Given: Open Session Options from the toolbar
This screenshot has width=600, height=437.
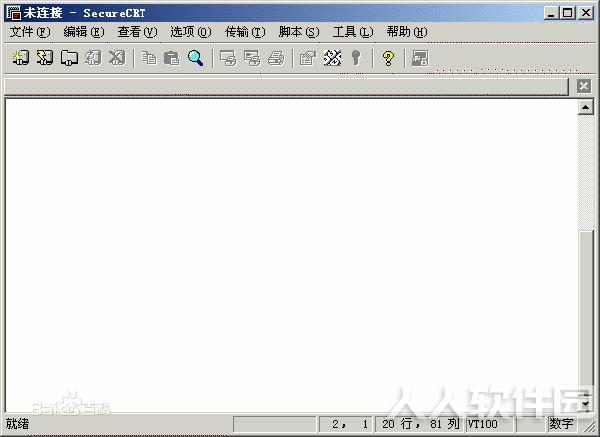Looking at the screenshot, I should click(308, 58).
